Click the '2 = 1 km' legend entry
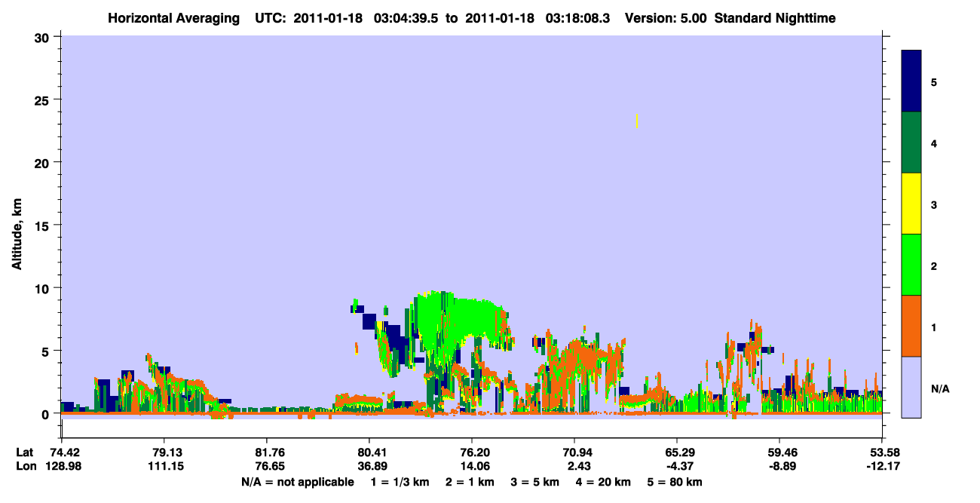 point(470,482)
